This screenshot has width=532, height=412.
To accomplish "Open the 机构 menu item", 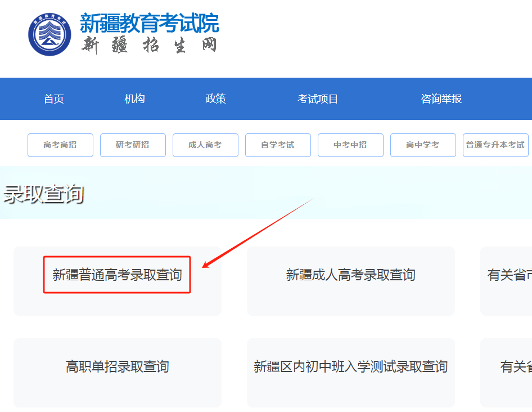I will pyautogui.click(x=134, y=99).
